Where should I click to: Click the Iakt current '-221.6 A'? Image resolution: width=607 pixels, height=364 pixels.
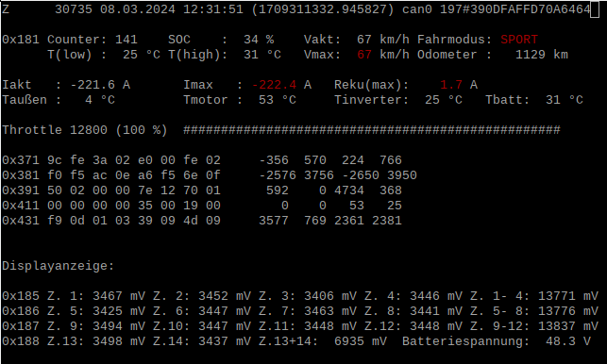100,85
